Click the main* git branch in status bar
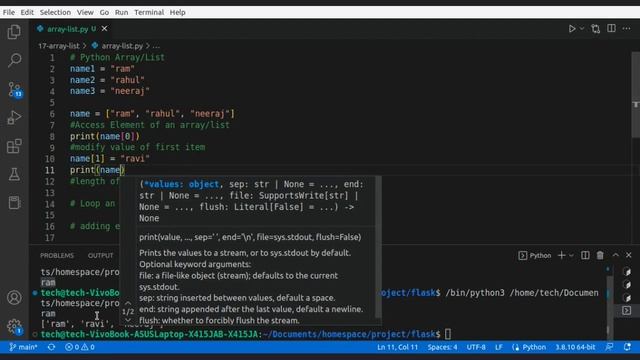640x360 pixels. [24, 347]
